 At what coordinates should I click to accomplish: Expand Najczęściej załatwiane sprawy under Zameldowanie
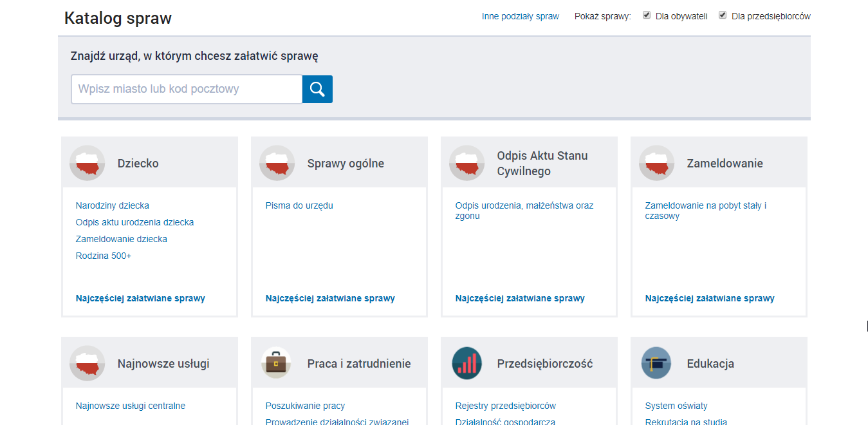[710, 298]
